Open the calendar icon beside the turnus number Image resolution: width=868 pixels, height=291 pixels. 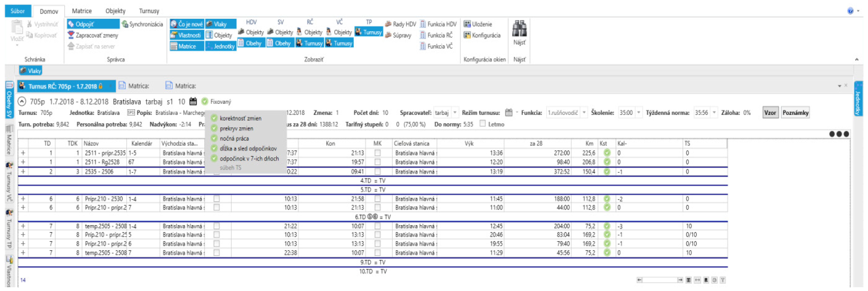coord(193,102)
